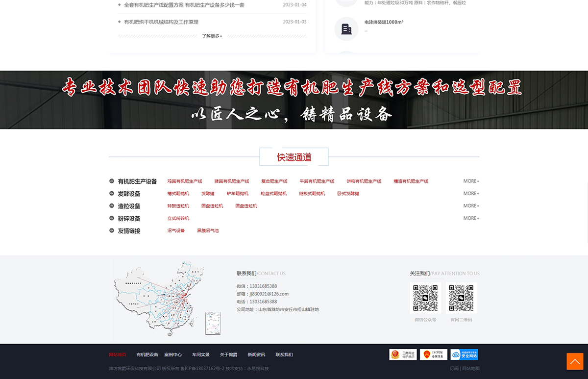Expand MORE+ in the 粉碎设备 row
Image resolution: width=588 pixels, height=379 pixels.
471,218
